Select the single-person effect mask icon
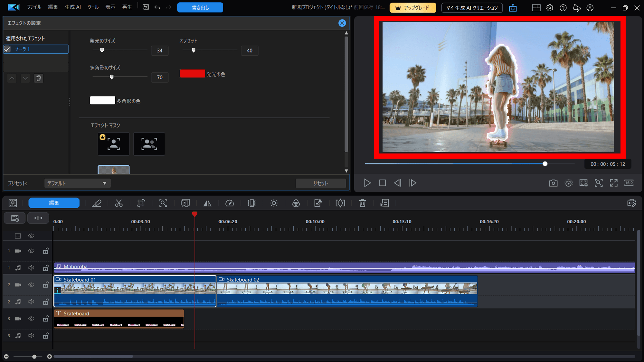 (x=113, y=144)
